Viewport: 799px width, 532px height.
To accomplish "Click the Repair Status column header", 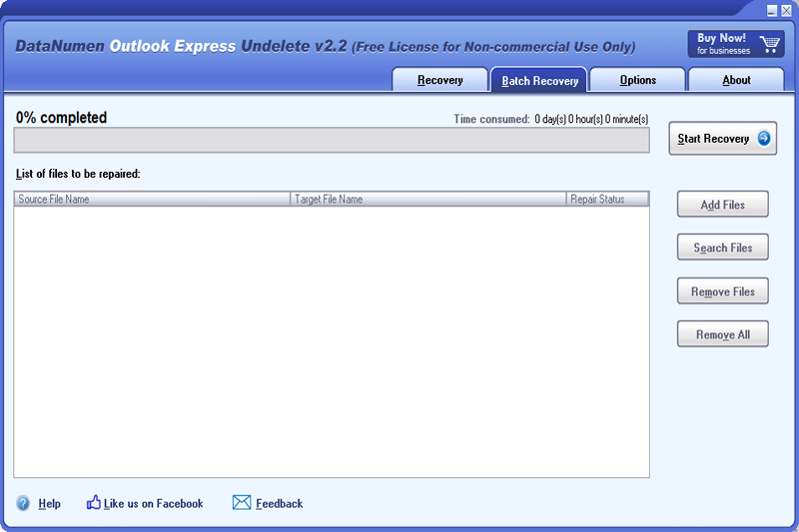I will coord(607,199).
